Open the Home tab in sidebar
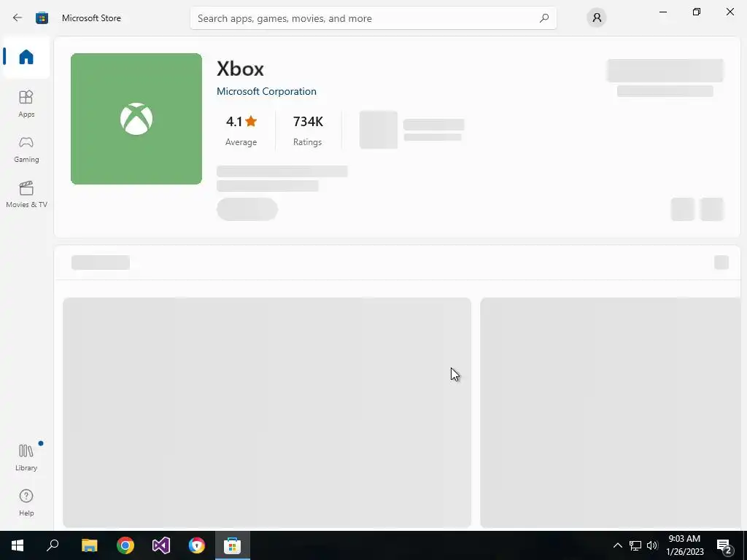Image resolution: width=747 pixels, height=560 pixels. [26, 57]
